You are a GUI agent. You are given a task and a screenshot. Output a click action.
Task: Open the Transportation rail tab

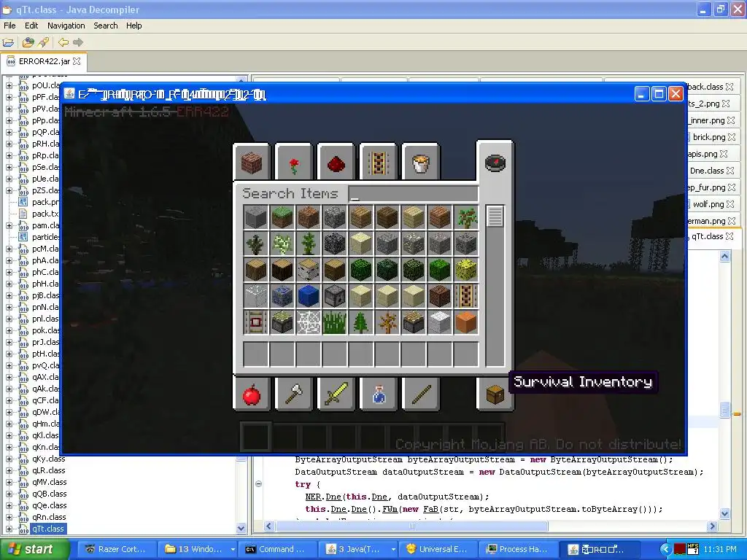click(379, 163)
